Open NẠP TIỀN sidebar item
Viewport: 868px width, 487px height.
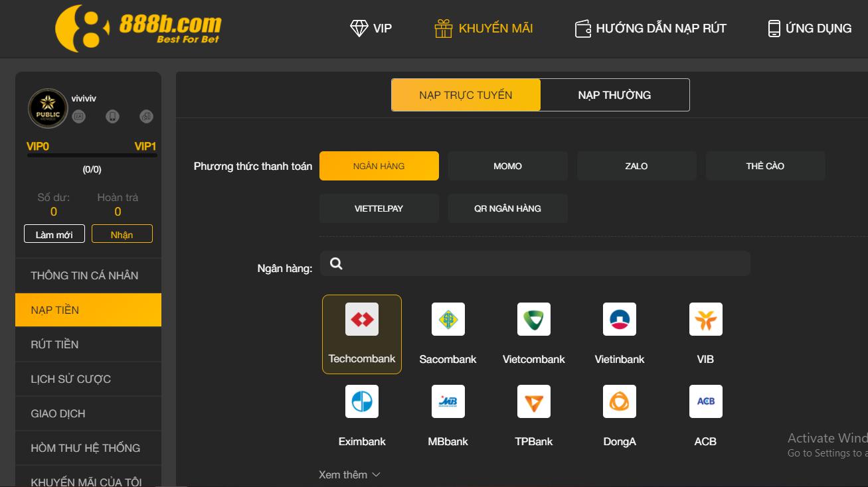click(x=88, y=310)
